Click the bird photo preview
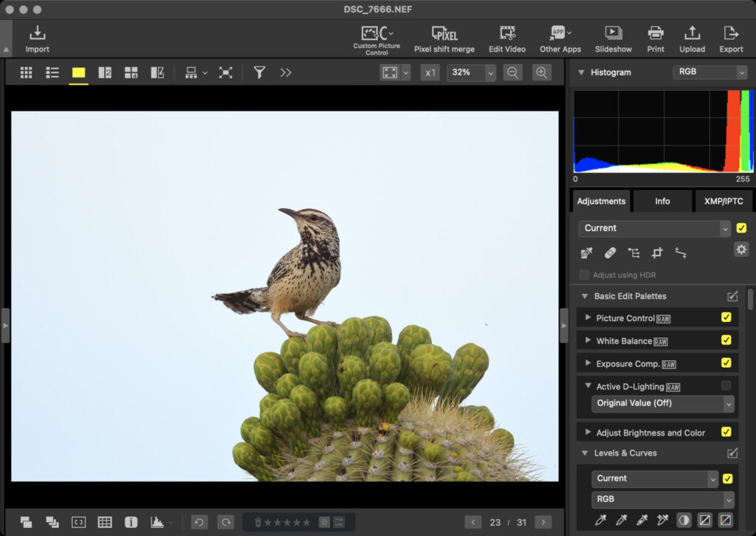Image resolution: width=756 pixels, height=536 pixels. click(x=285, y=295)
